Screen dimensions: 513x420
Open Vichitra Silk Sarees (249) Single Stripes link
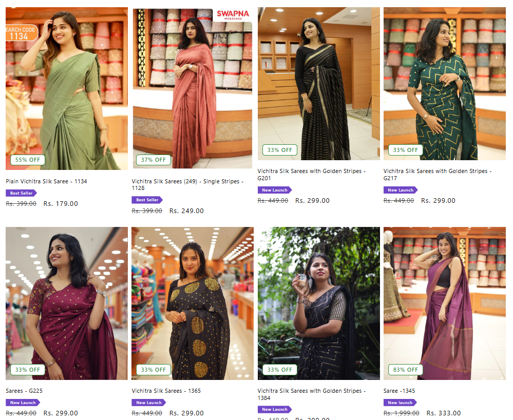187,184
